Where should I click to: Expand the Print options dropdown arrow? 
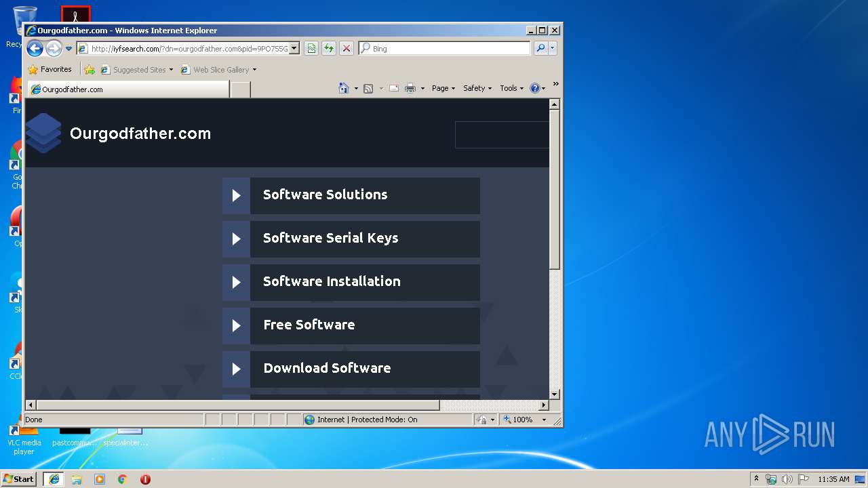[422, 88]
